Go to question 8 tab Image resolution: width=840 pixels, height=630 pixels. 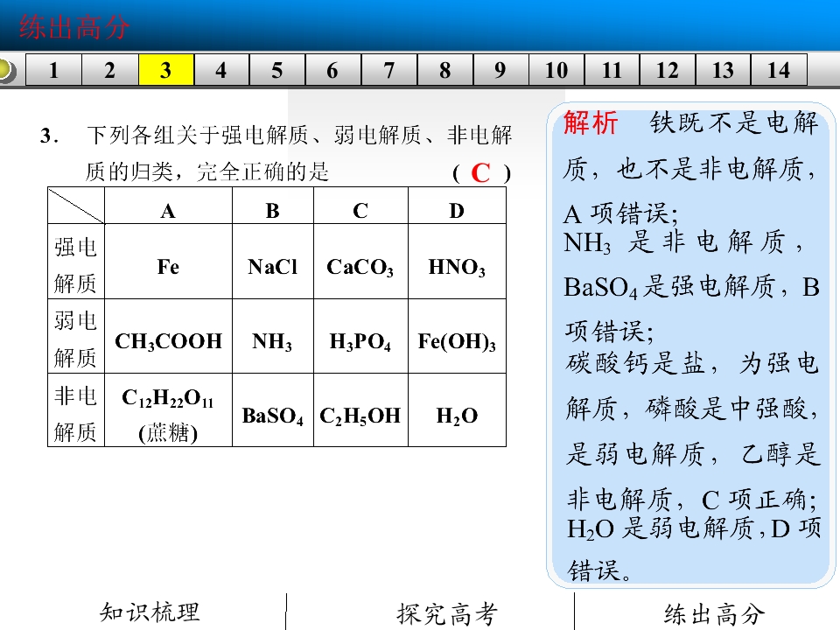click(444, 70)
